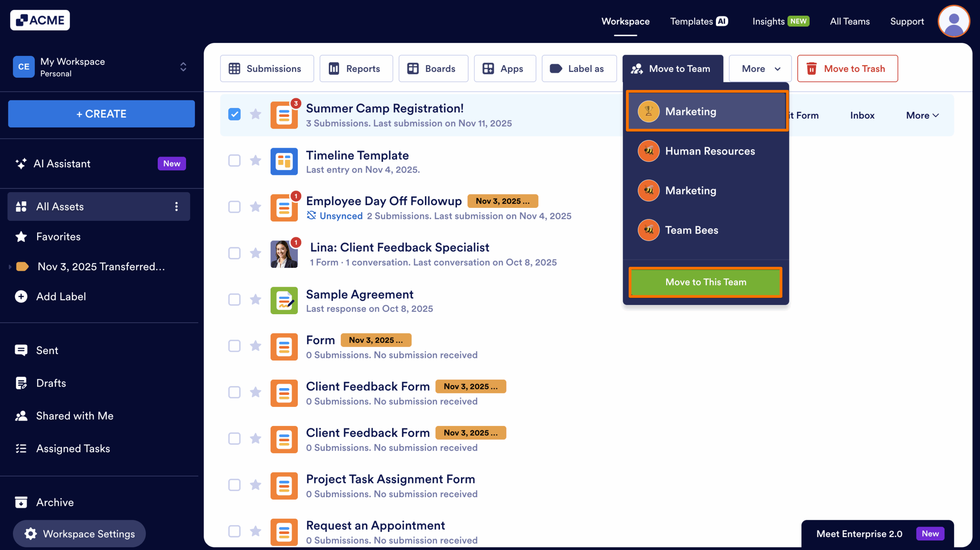
Task: Open the Label as tool
Action: 578,69
